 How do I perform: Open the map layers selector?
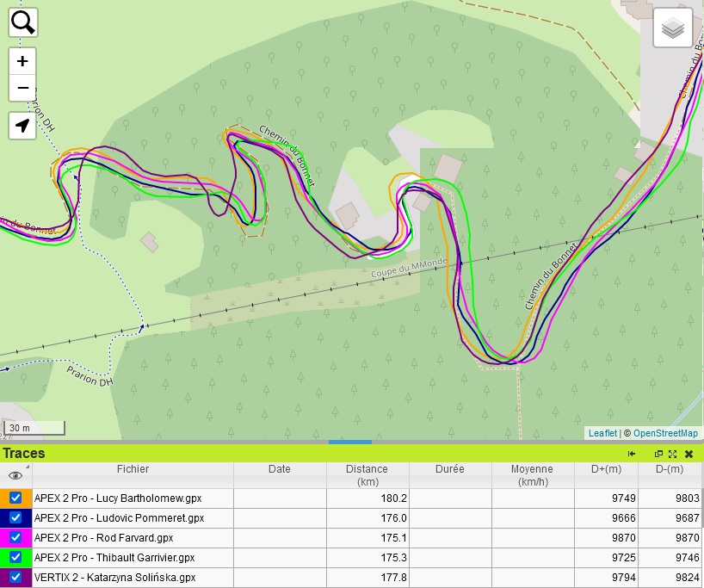(x=673, y=29)
